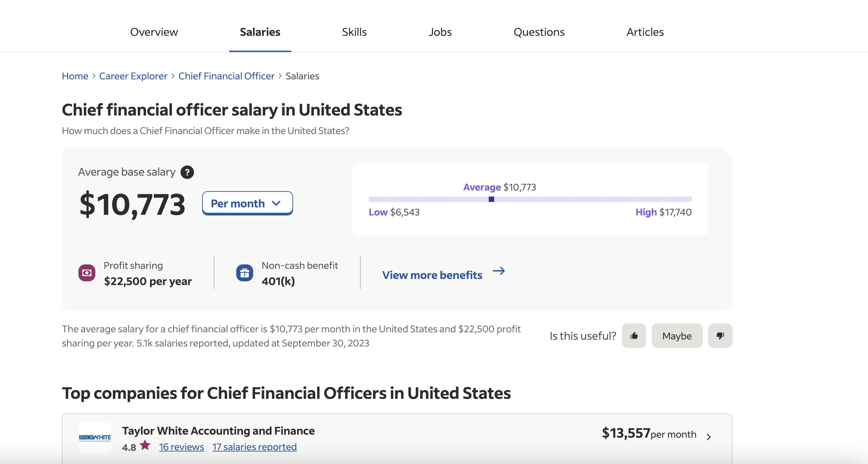Click the non-cash benefit gift icon

coord(245,273)
